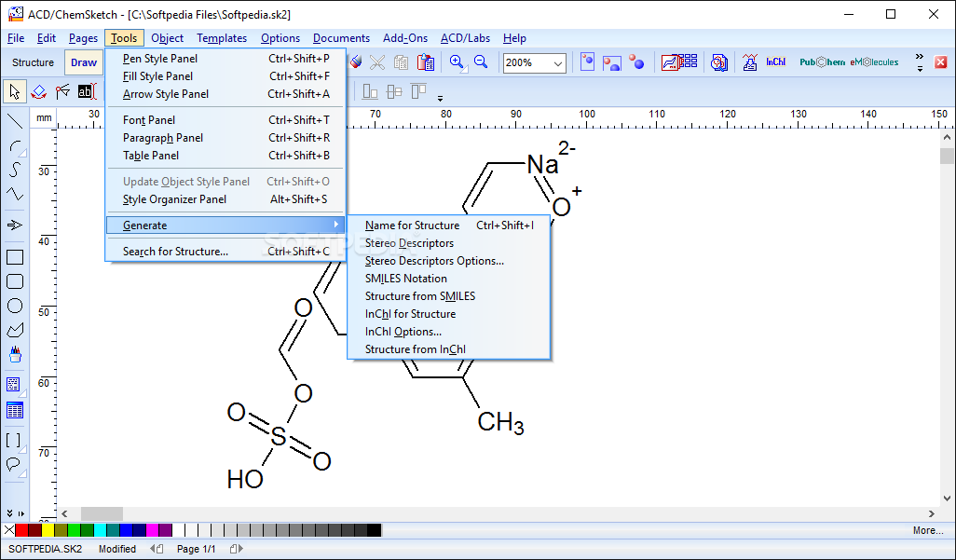Activate the 'ab' Text tool
This screenshot has width=956, height=560.
click(x=87, y=91)
